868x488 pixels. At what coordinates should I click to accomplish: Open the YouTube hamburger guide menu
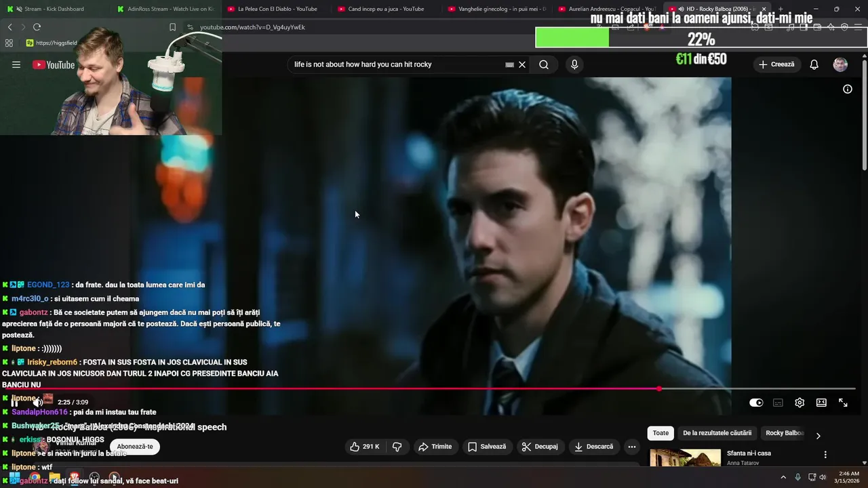pos(16,64)
